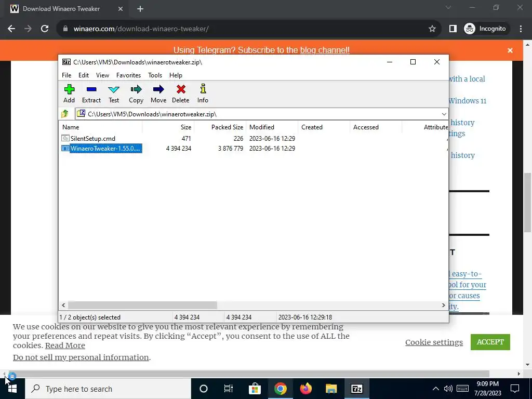The height and width of the screenshot is (399, 532).
Task: Click the 7-Zip taskbar icon
Action: 356,389
